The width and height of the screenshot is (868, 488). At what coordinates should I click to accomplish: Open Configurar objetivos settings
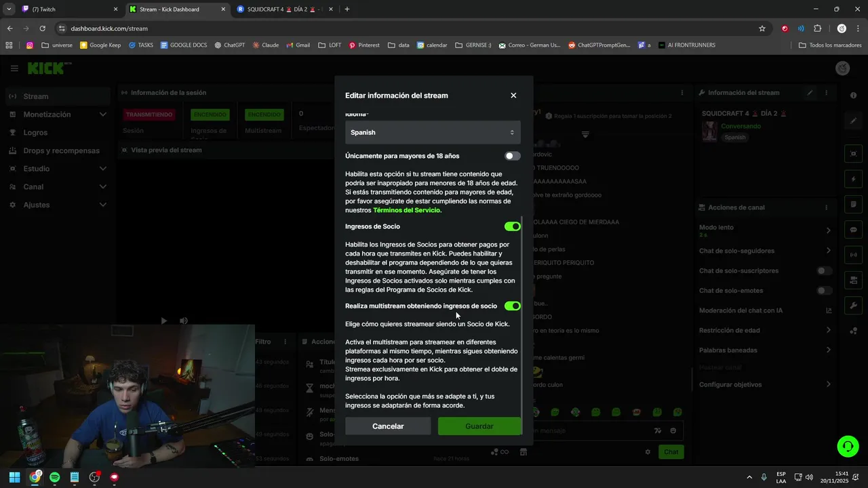point(765,385)
